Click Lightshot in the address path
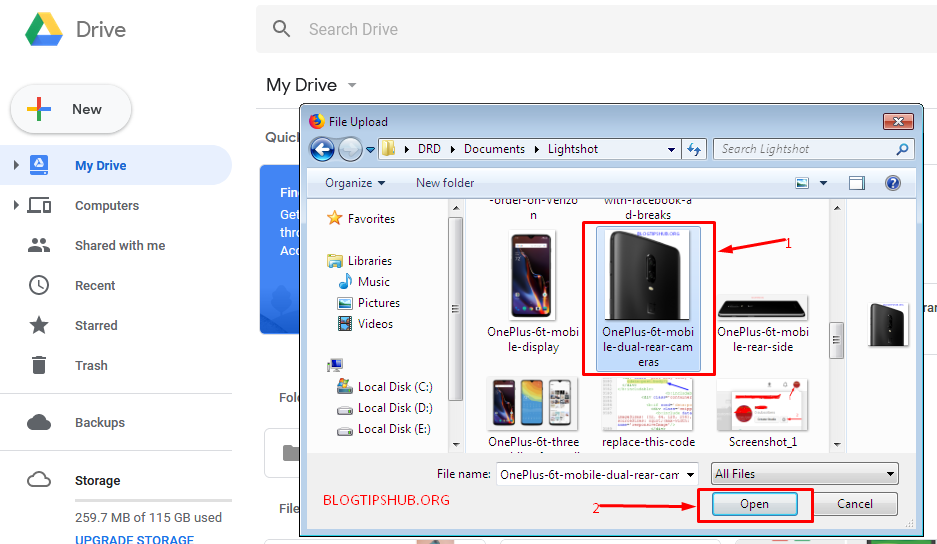The width and height of the screenshot is (937, 544). point(572,149)
